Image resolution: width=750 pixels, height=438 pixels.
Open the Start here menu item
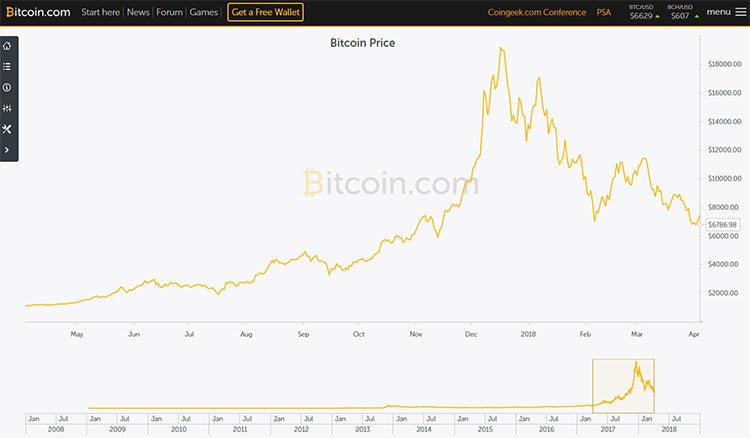pyautogui.click(x=100, y=12)
